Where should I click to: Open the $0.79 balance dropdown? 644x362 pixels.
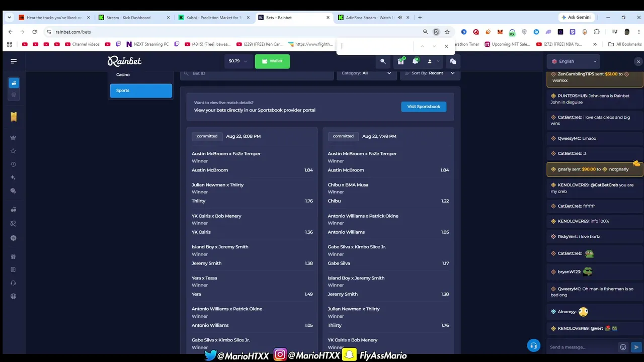(x=238, y=61)
